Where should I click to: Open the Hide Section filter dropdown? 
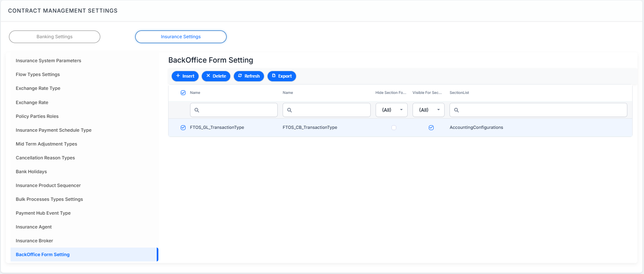[x=391, y=110]
